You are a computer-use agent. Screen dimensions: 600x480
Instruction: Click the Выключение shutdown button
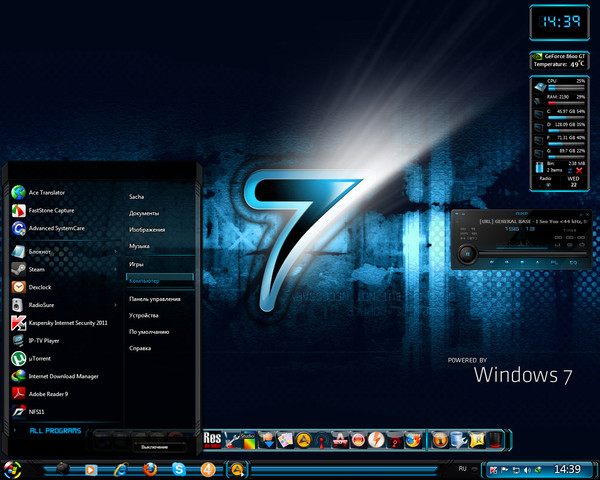159,447
